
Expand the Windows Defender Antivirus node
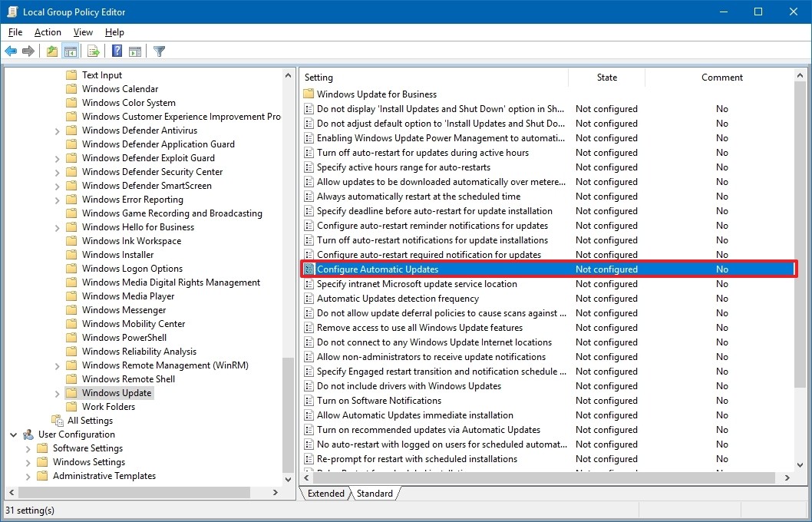point(57,131)
